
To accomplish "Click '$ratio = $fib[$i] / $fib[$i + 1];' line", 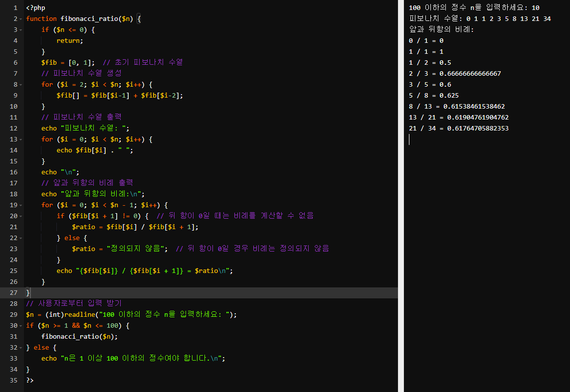I will (135, 227).
